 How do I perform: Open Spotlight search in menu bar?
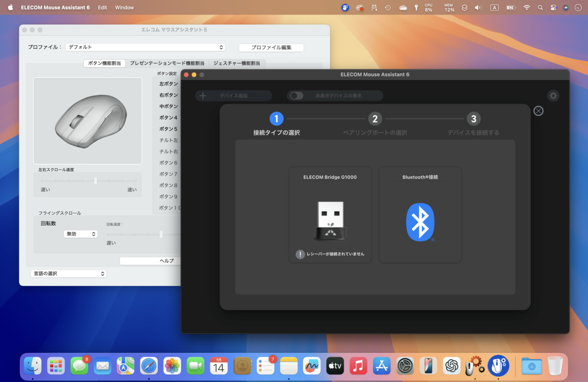pyautogui.click(x=540, y=7)
